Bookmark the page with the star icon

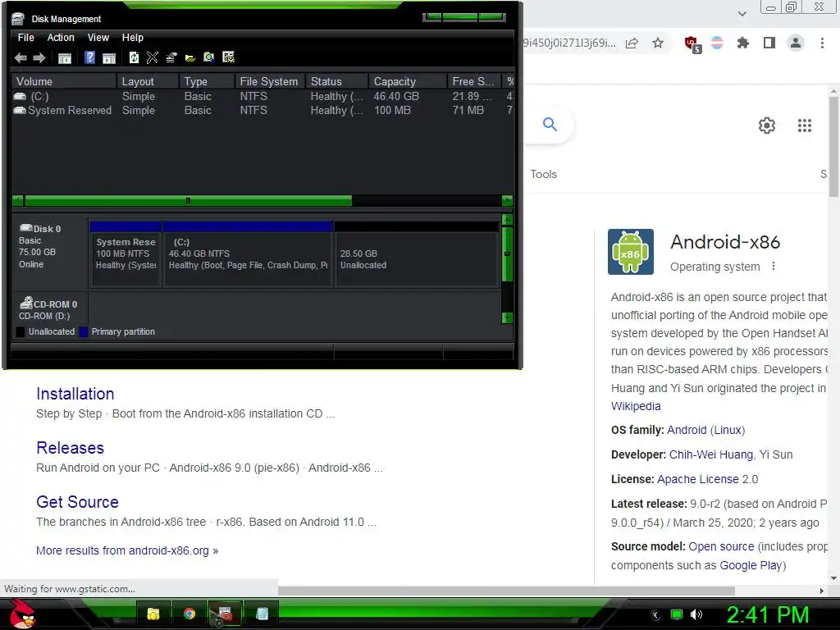(x=658, y=43)
